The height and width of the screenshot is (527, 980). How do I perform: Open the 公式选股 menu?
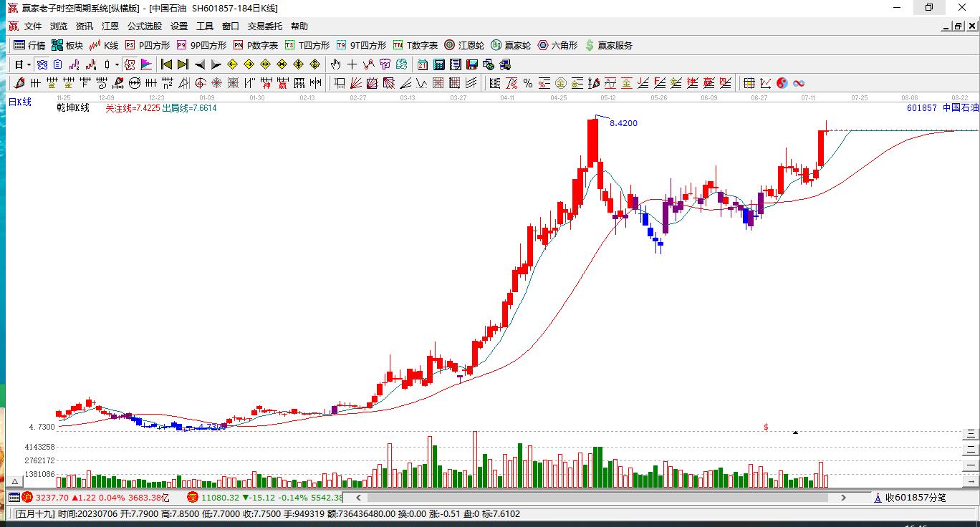point(145,26)
